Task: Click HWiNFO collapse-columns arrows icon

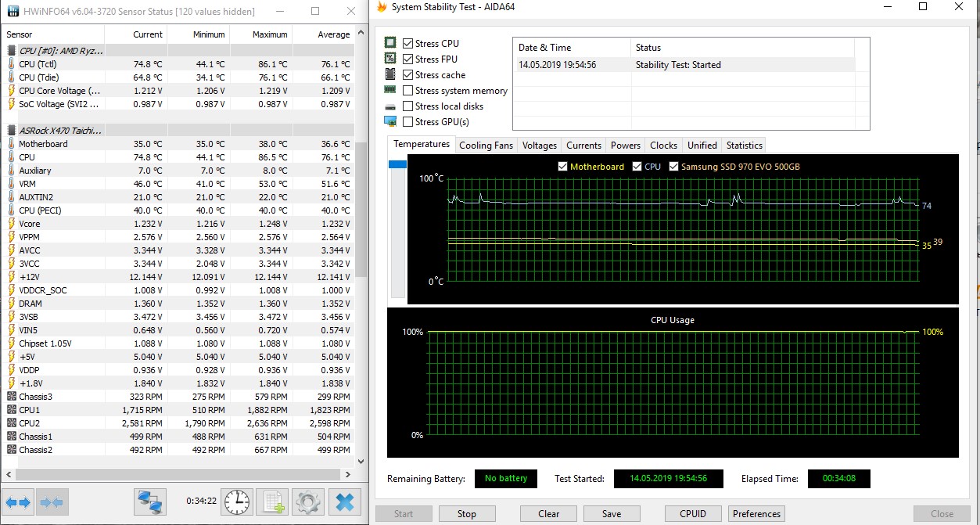Action: (x=52, y=502)
